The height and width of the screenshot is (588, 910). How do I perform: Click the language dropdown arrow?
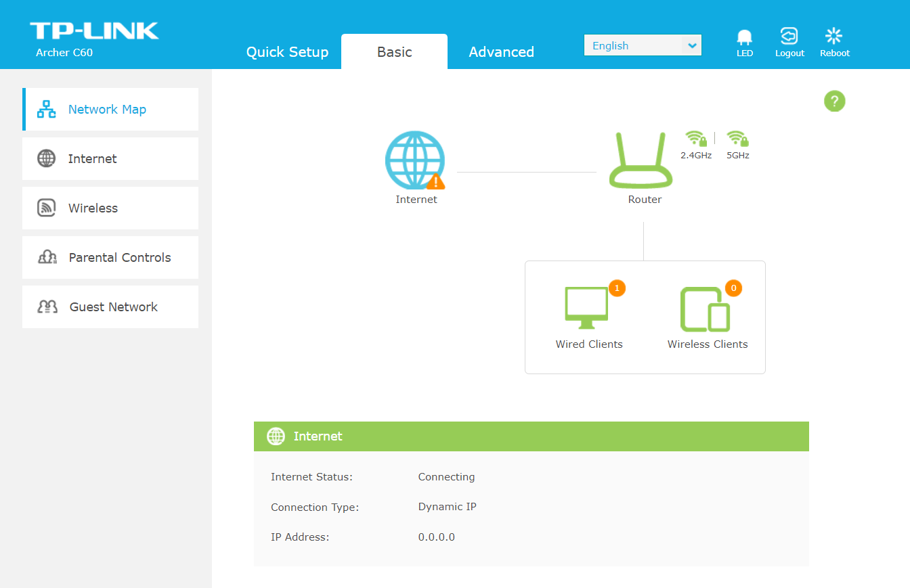[691, 45]
